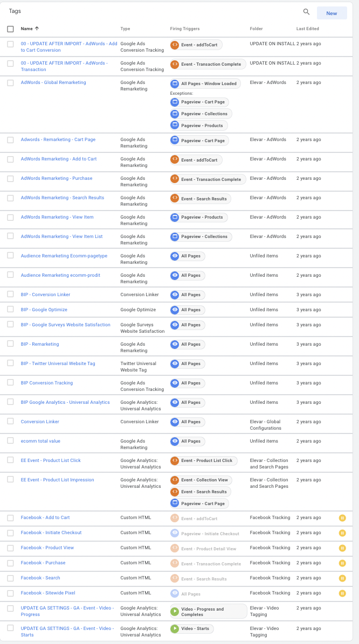Image resolution: width=359 pixels, height=644 pixels.
Task: Click the Pageview - Products exception chip on the Global Remarketing row
Action: point(198,125)
